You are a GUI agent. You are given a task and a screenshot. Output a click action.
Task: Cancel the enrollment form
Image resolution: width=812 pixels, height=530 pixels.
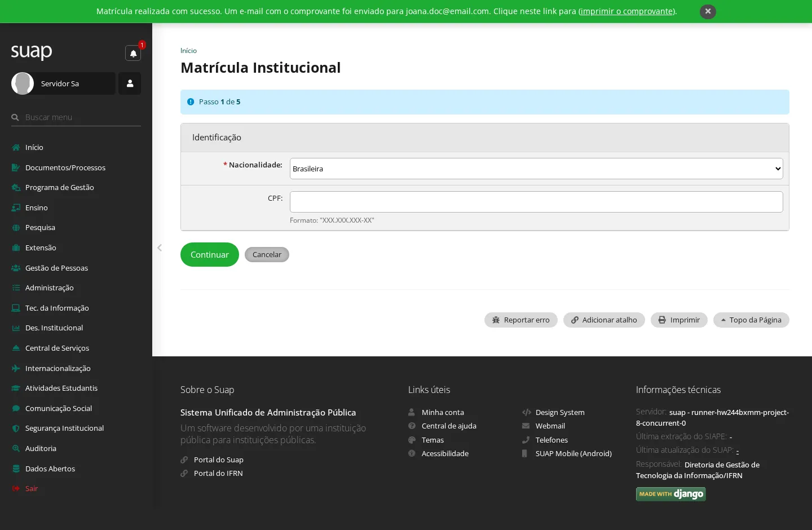tap(267, 254)
